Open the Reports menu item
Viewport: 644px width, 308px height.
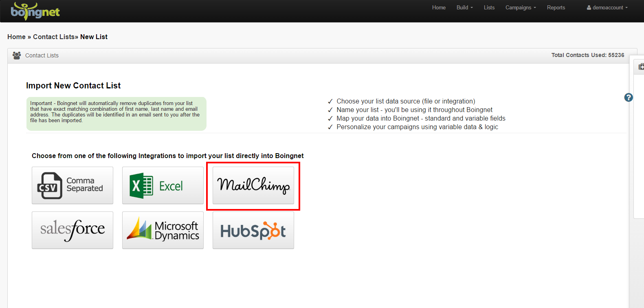pos(556,8)
